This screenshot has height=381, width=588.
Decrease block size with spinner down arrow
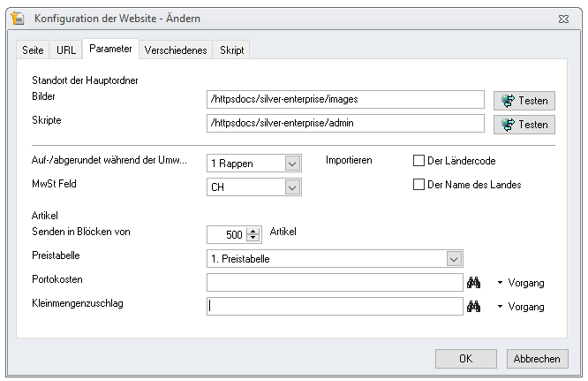coord(253,238)
